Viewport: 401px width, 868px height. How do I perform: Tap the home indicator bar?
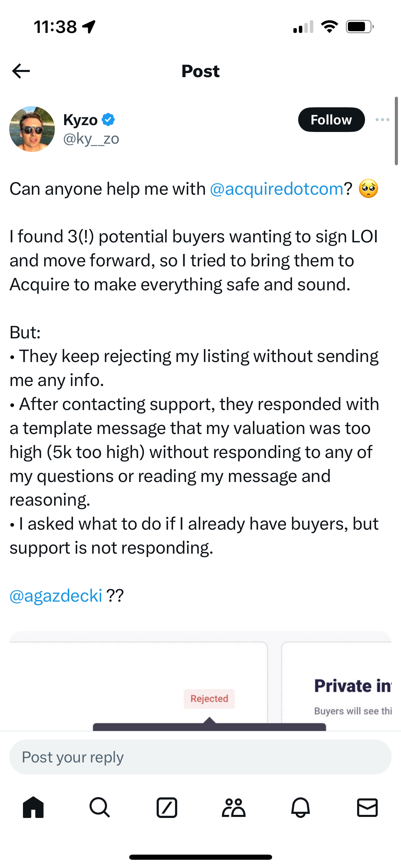(200, 857)
